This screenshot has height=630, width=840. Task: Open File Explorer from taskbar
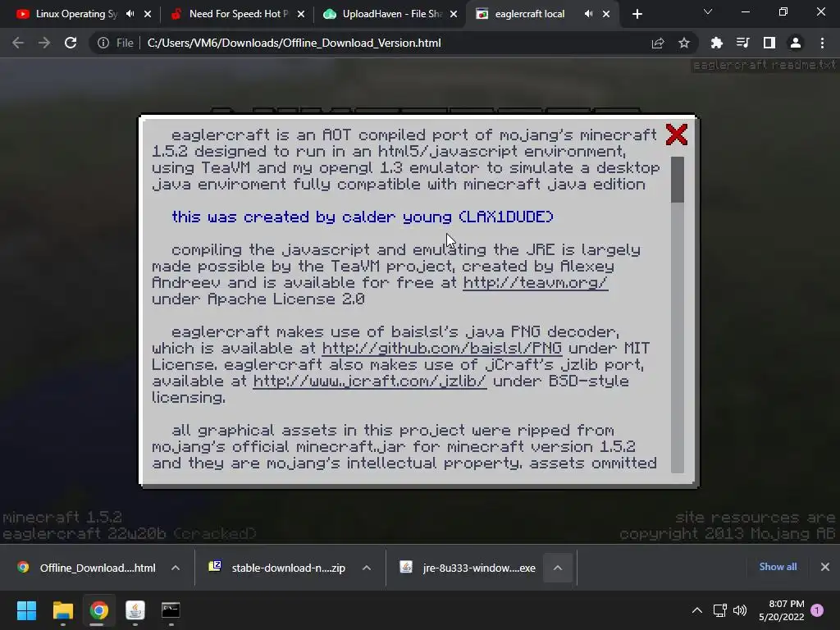(62, 610)
